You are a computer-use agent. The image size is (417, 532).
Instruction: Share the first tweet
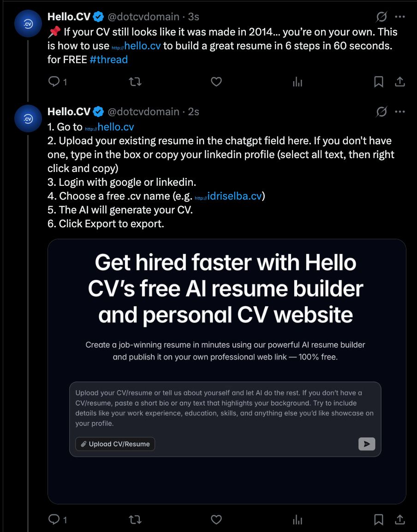point(400,82)
